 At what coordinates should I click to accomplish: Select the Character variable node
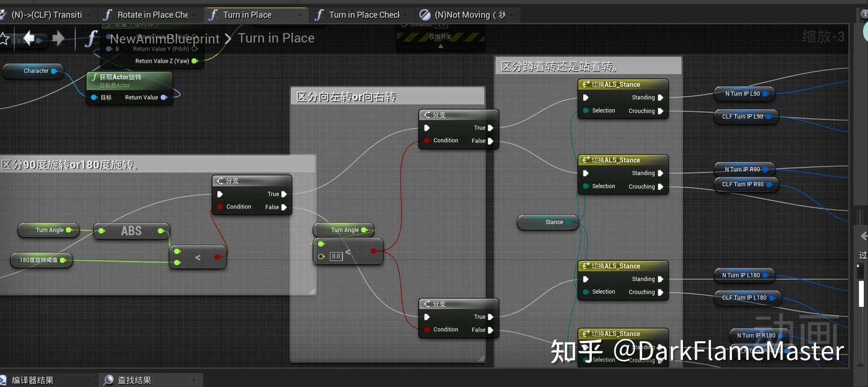coord(33,71)
